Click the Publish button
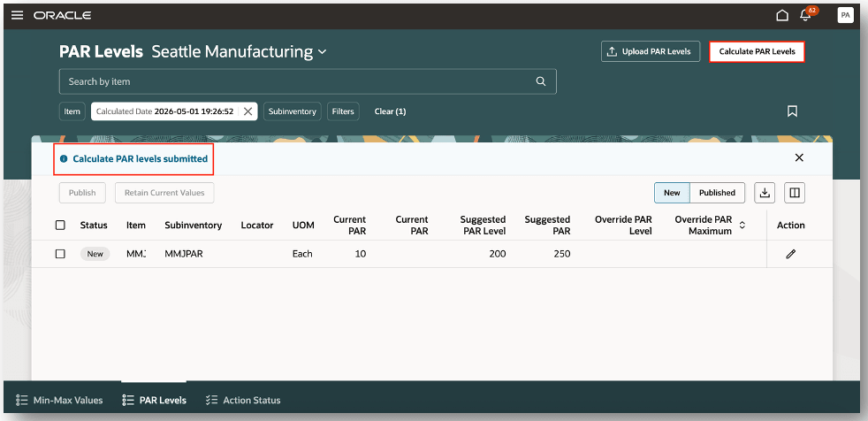868x421 pixels. tap(82, 193)
